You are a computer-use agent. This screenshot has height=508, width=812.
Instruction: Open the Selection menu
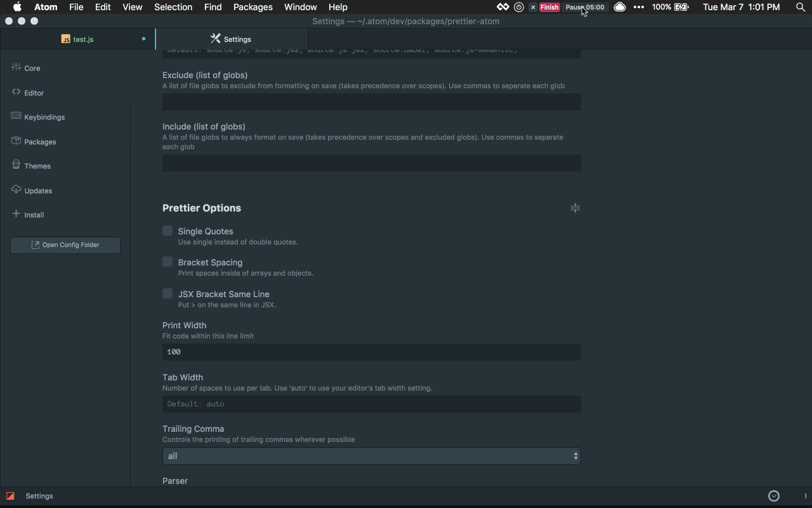point(173,7)
